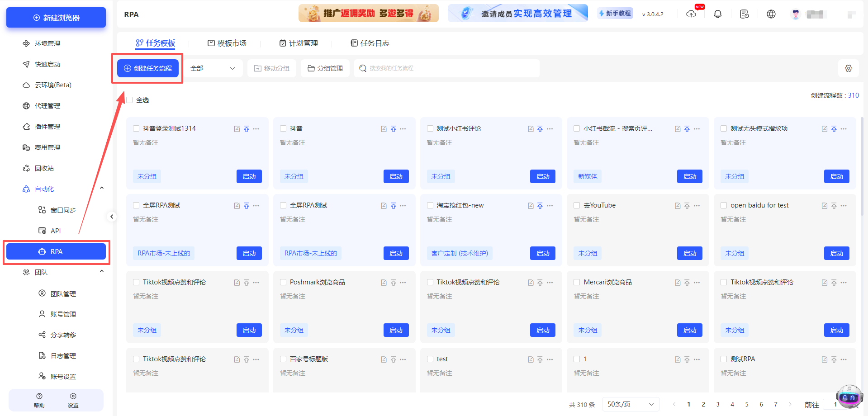Click the edit icon on 抖音 card
Viewport: 868px width, 416px height.
click(x=384, y=129)
